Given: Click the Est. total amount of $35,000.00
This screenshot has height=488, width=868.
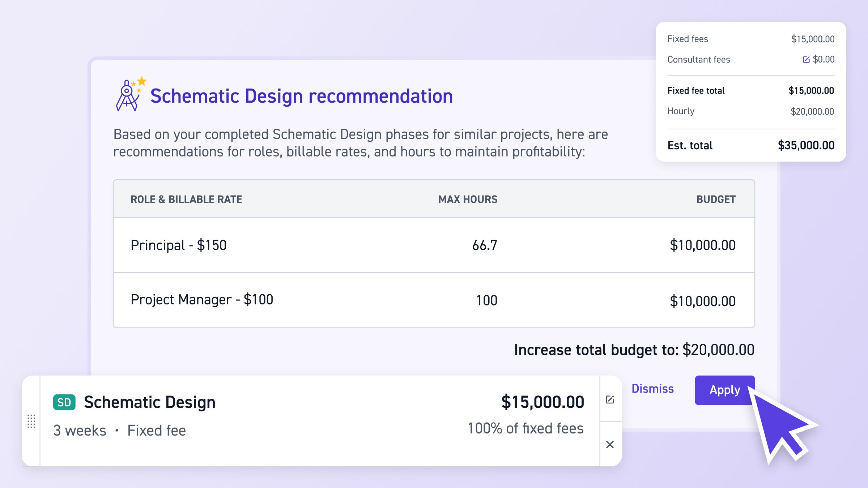Looking at the screenshot, I should pyautogui.click(x=805, y=145).
